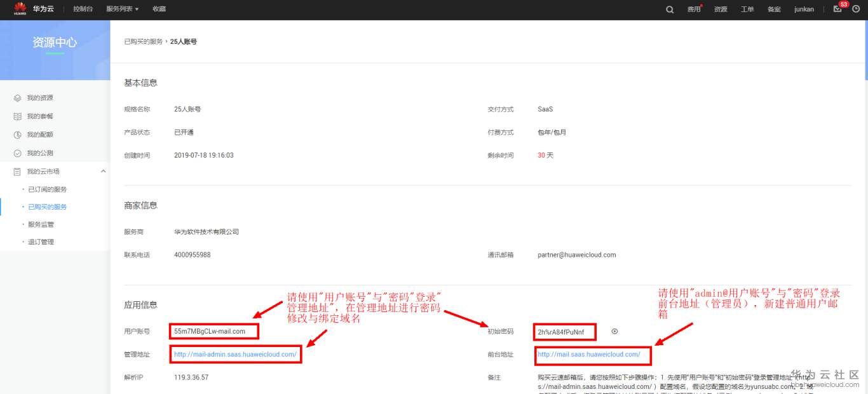The width and height of the screenshot is (868, 394).
Task: Click the 我的资源 sidebar icon
Action: 18,98
